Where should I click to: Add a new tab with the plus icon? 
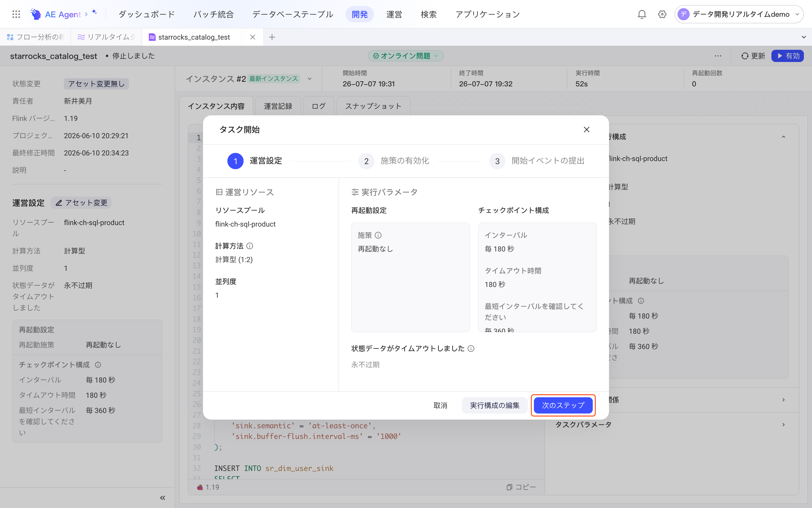click(x=272, y=37)
